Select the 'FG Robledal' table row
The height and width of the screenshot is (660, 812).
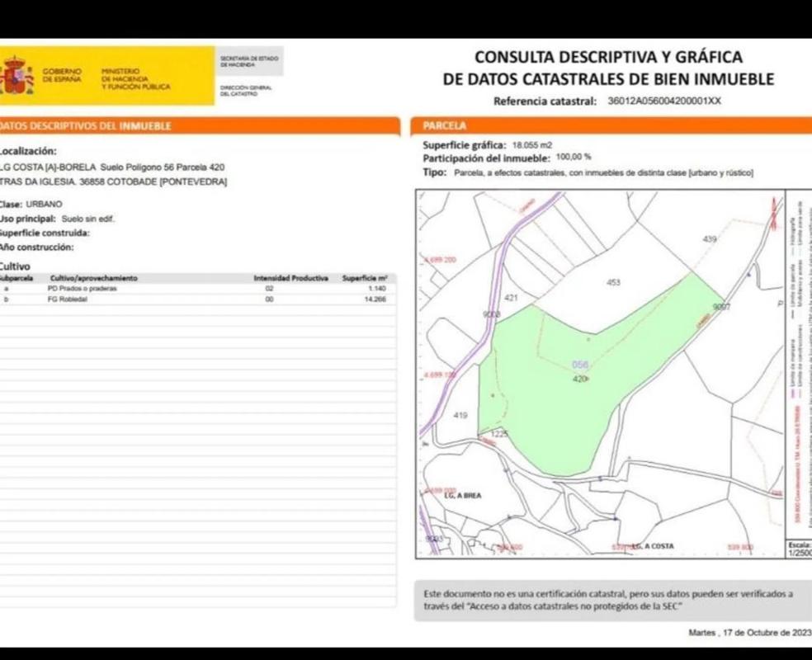click(x=198, y=299)
